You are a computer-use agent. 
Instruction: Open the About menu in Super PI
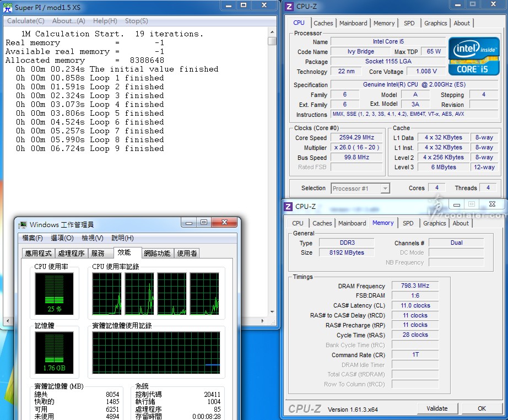pos(69,21)
